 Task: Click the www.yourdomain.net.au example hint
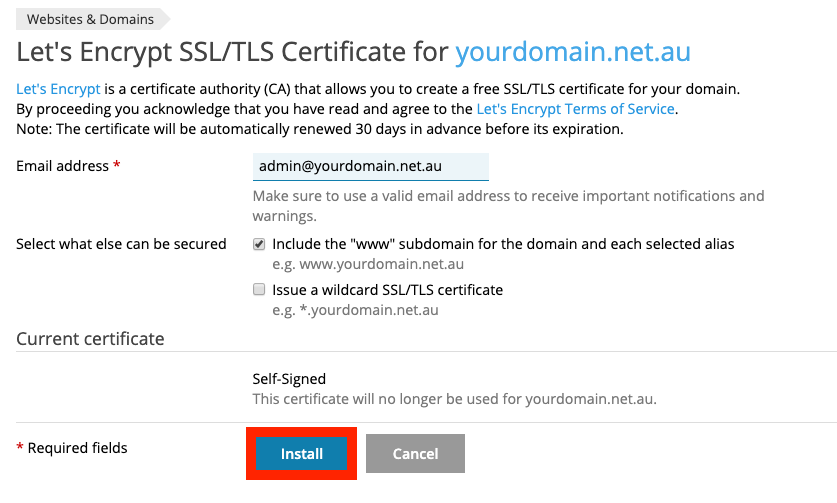pos(368,264)
